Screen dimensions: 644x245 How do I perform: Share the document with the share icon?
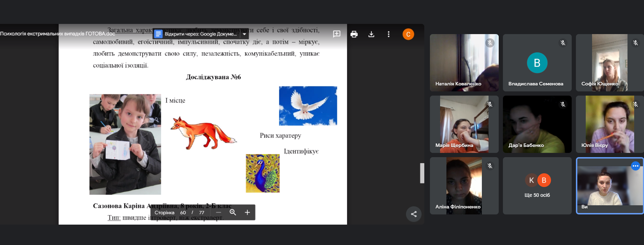414,214
